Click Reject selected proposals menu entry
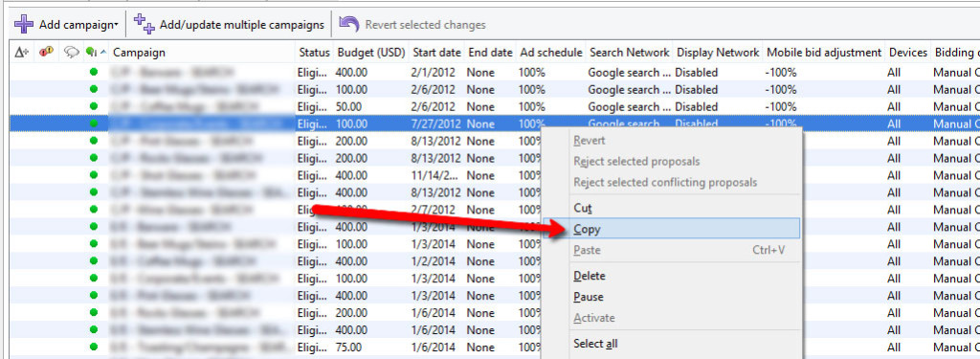Image resolution: width=980 pixels, height=359 pixels. (x=672, y=162)
